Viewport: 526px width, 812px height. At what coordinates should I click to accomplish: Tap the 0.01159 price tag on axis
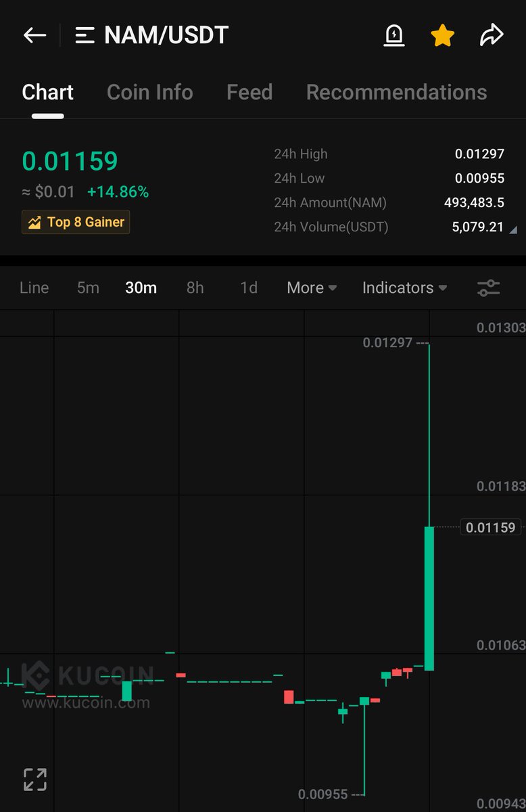click(x=491, y=527)
